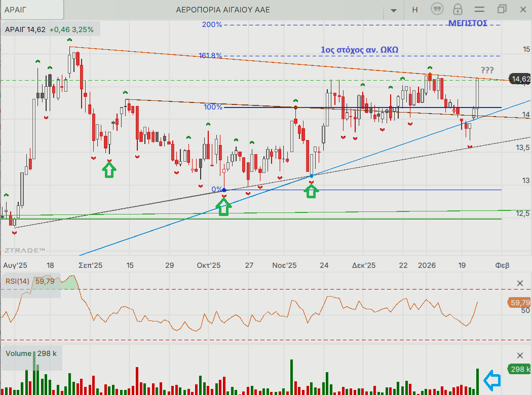The height and width of the screenshot is (395, 532).
Task: Click the ΜΕΓΙΣΤΟΣ text annotation
Action: click(468, 23)
